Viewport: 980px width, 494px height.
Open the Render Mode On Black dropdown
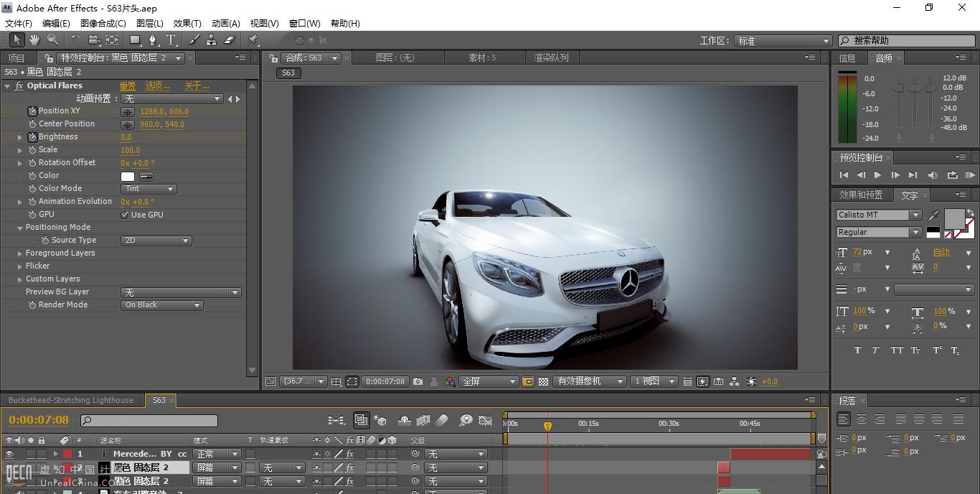tap(162, 305)
